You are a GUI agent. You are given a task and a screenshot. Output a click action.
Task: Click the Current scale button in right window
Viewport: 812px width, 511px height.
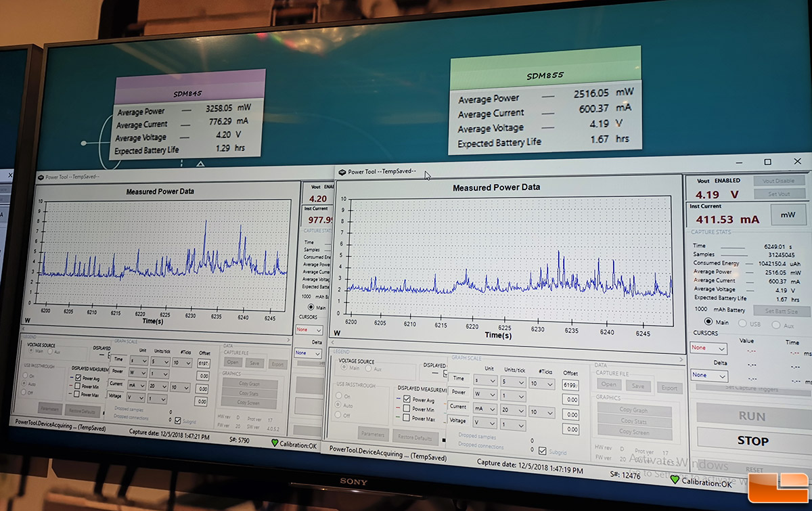click(x=458, y=406)
